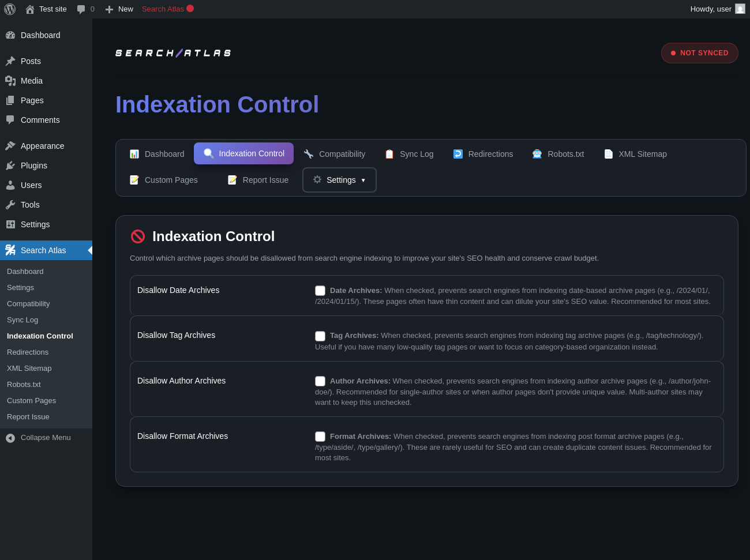The image size is (750, 560).
Task: Click the user avatar in admin bar
Action: 740,9
